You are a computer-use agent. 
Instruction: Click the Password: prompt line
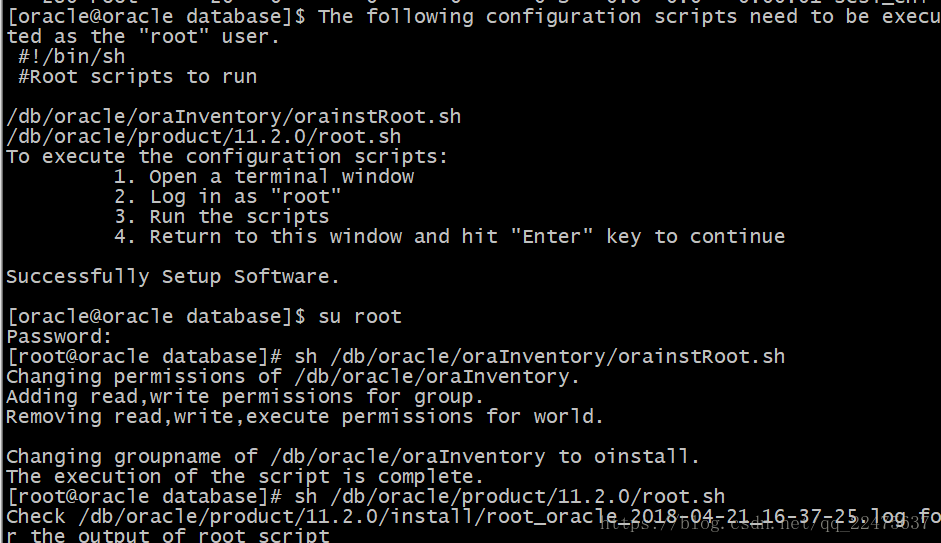click(59, 337)
